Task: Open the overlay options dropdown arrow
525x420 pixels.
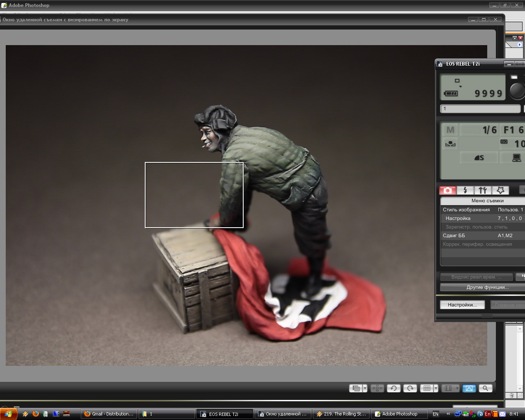Action: tap(365, 388)
